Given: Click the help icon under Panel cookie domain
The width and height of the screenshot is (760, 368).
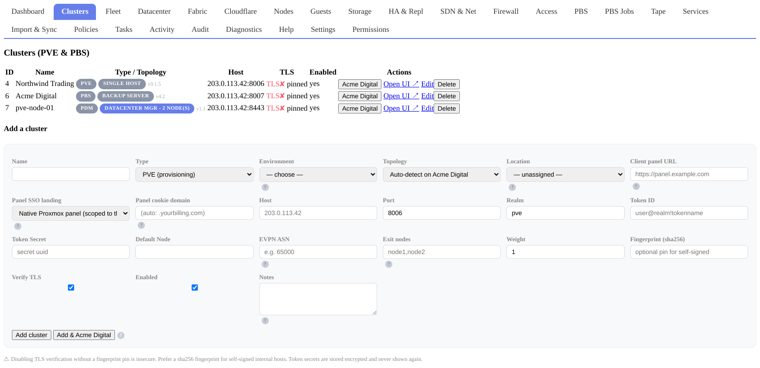Looking at the screenshot, I should 142,225.
